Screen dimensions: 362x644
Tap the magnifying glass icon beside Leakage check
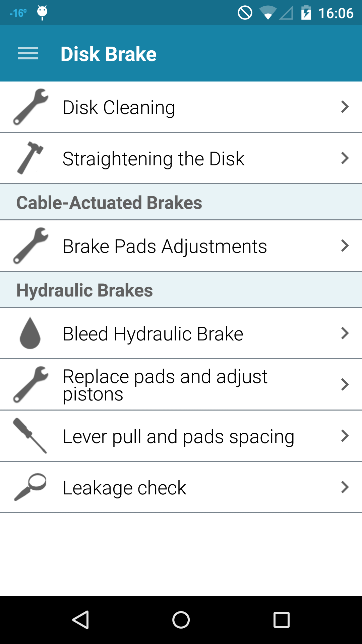click(30, 487)
